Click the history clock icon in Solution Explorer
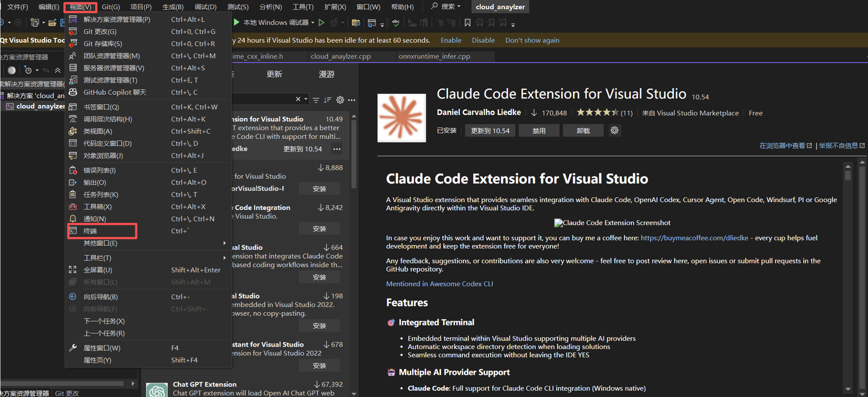This screenshot has height=397, width=868. (x=28, y=70)
